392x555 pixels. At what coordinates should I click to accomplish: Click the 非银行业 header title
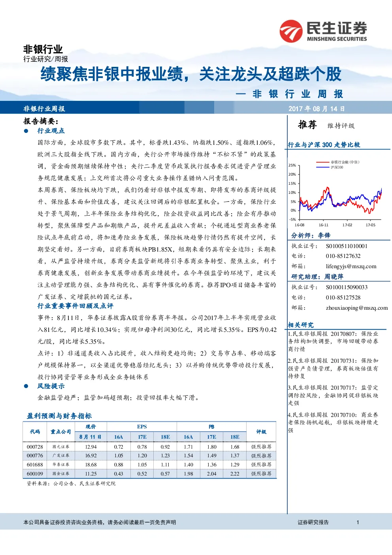43,49
